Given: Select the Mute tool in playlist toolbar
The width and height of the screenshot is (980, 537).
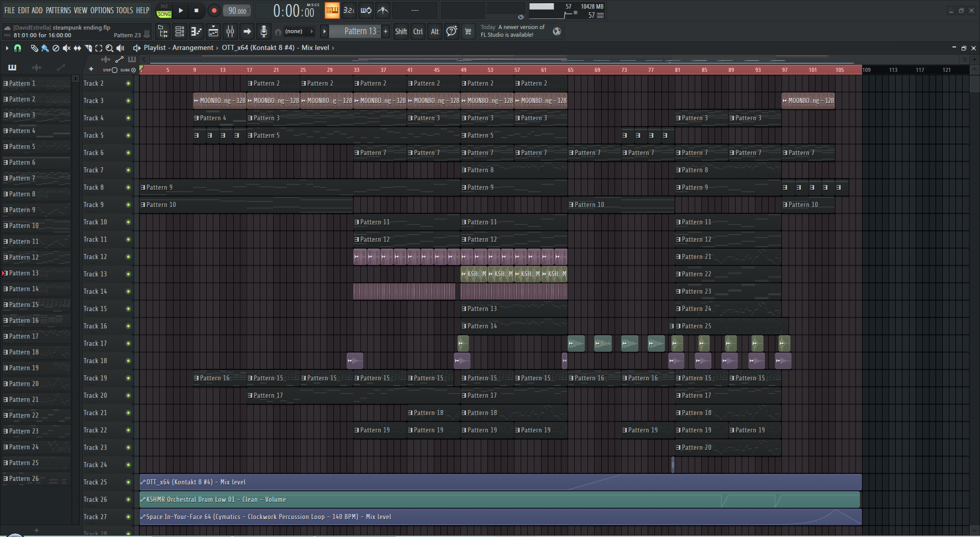Looking at the screenshot, I should point(66,48).
